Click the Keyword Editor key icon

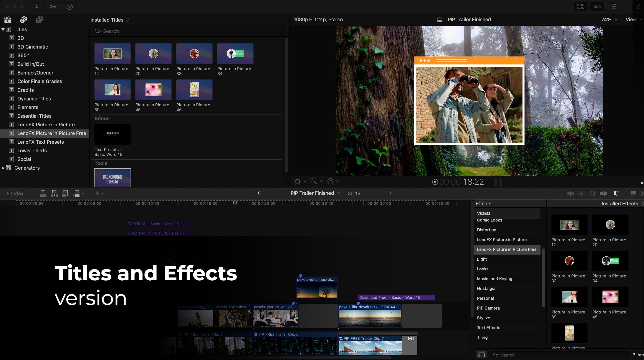[x=53, y=7]
